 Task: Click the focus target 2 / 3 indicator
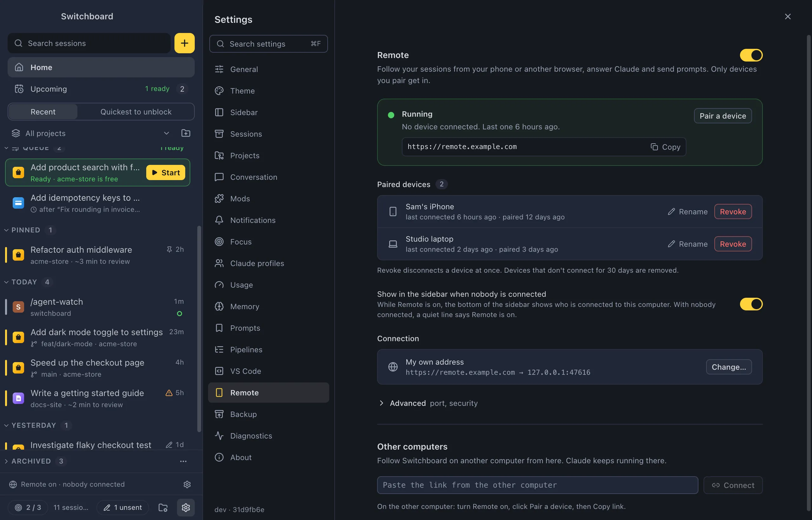tap(28, 508)
